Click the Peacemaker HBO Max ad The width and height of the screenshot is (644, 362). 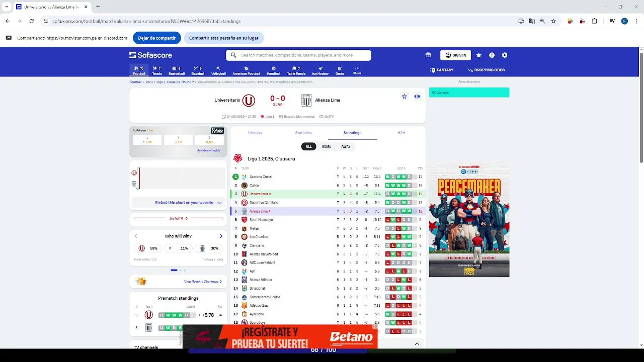click(x=469, y=220)
